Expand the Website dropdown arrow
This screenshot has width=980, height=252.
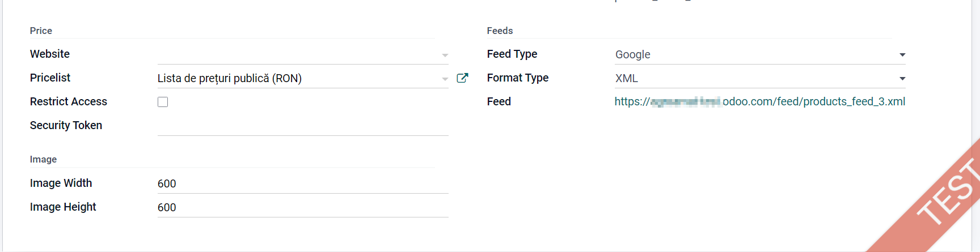(x=445, y=55)
